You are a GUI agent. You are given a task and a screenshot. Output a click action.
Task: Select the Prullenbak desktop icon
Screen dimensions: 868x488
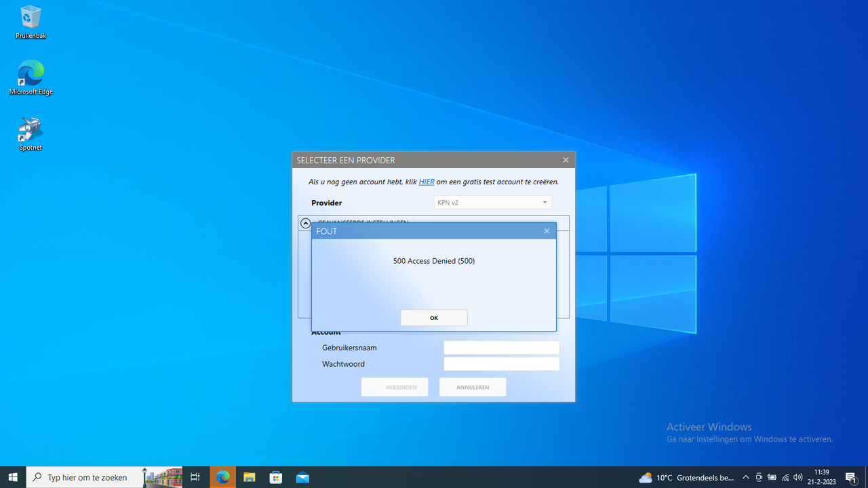pyautogui.click(x=31, y=22)
